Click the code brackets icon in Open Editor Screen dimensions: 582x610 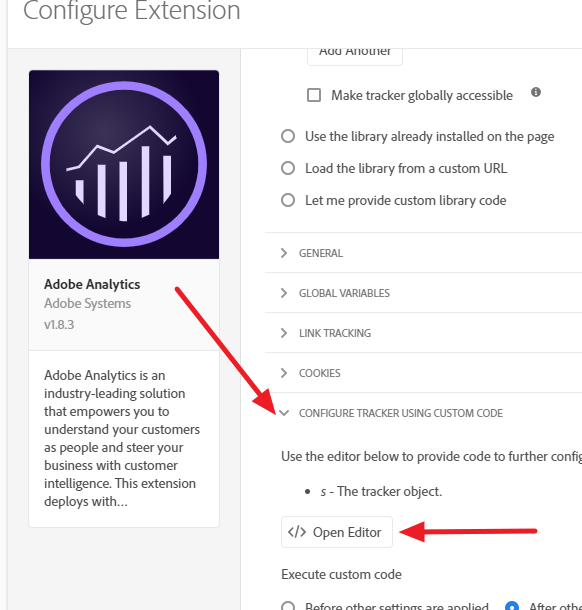click(x=297, y=532)
